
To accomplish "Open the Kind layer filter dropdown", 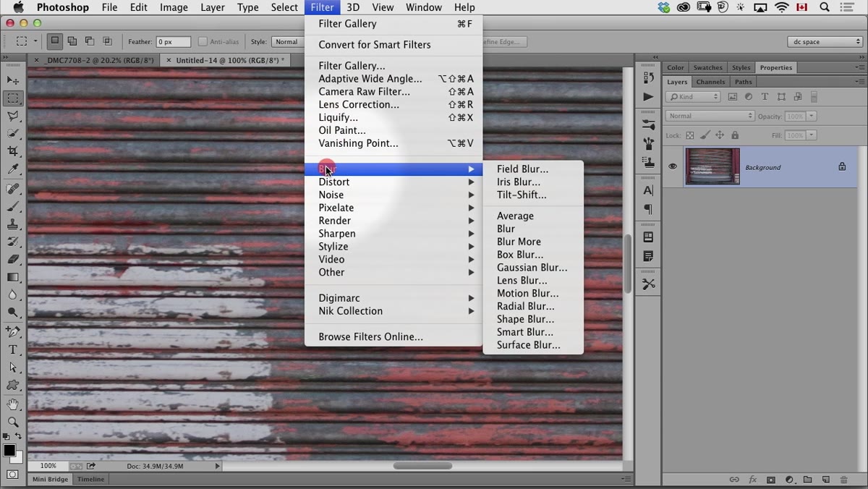I will [x=694, y=97].
